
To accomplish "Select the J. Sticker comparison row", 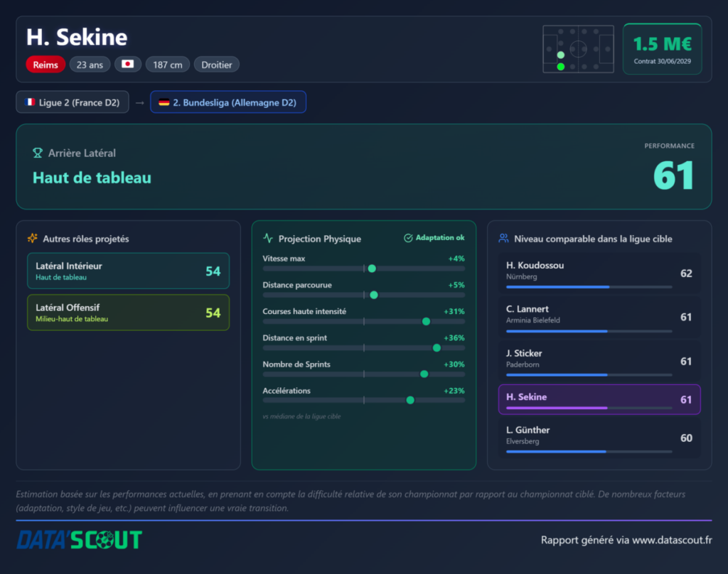I will pos(599,361).
